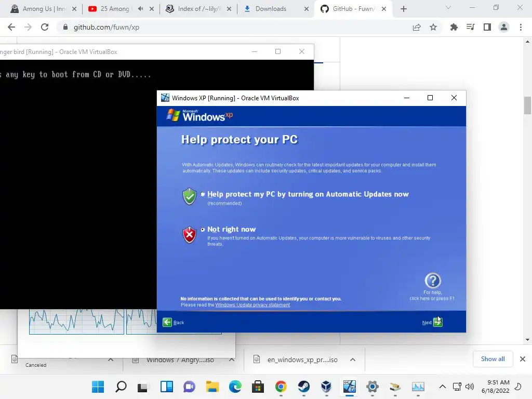
Task: Show hidden system tray icons
Action: tap(443, 387)
